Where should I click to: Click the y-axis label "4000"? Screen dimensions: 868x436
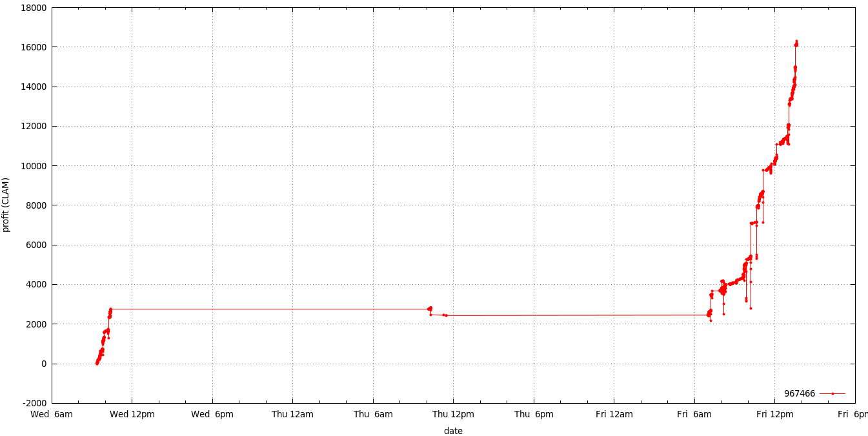pyautogui.click(x=37, y=284)
